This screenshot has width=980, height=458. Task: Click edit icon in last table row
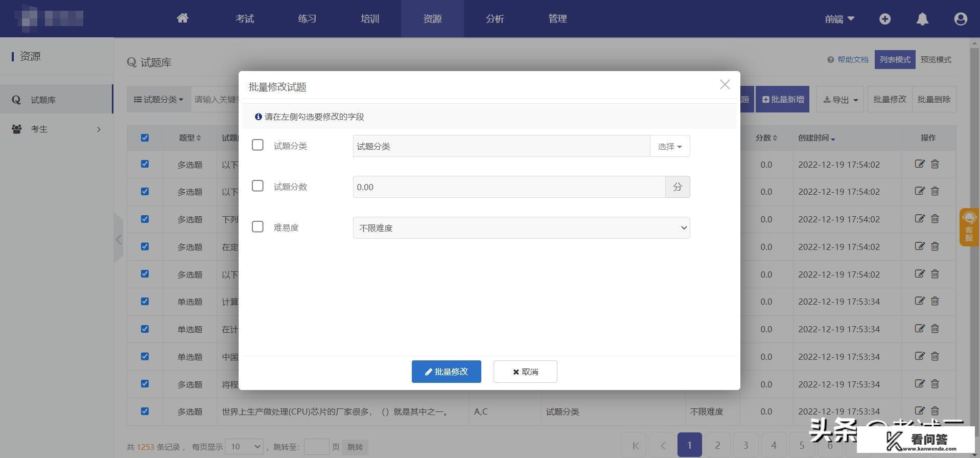click(x=920, y=410)
